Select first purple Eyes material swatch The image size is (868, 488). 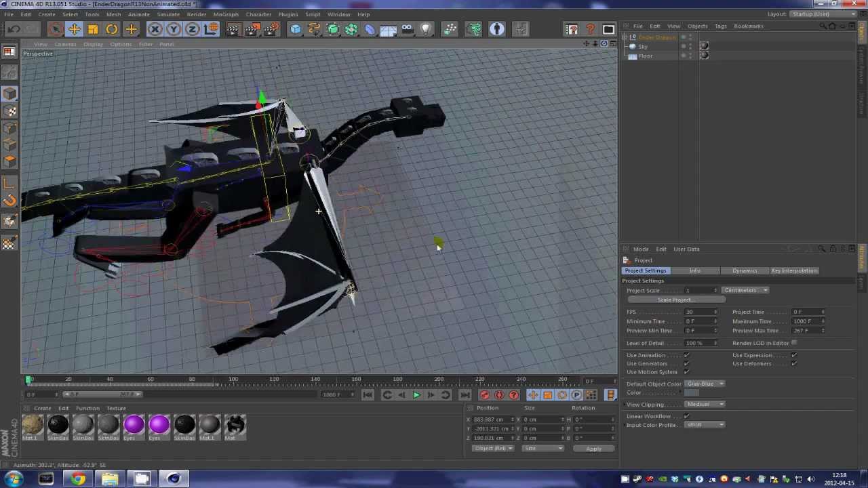point(134,425)
